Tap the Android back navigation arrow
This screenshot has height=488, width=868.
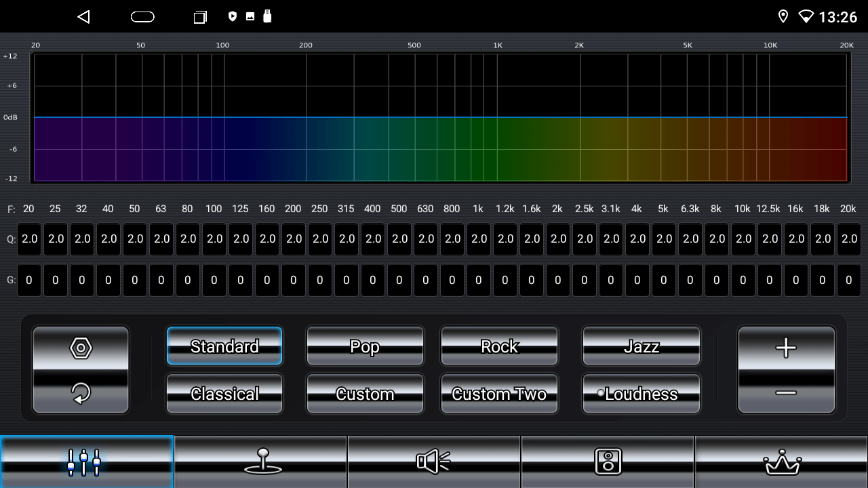(x=83, y=17)
